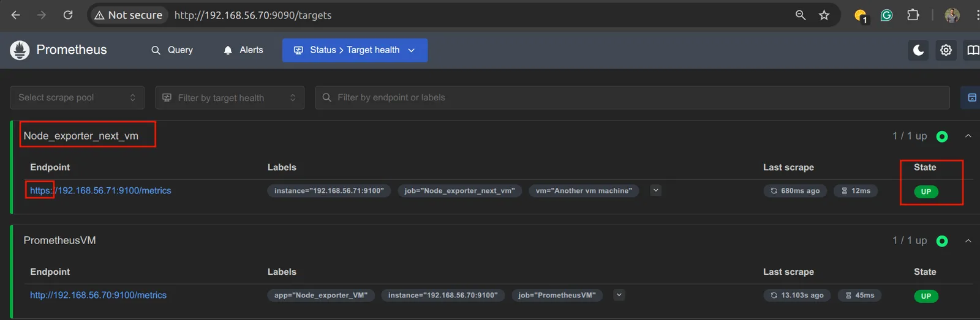Image resolution: width=980 pixels, height=320 pixels.
Task: Click the address bar URL text
Action: (x=253, y=15)
